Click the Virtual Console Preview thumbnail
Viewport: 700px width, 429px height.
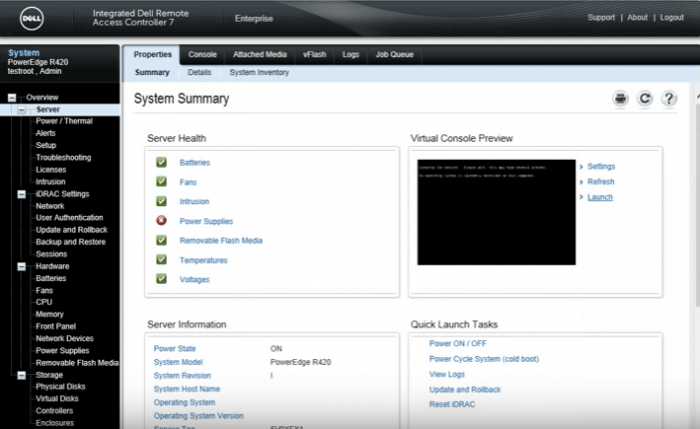[x=496, y=212]
